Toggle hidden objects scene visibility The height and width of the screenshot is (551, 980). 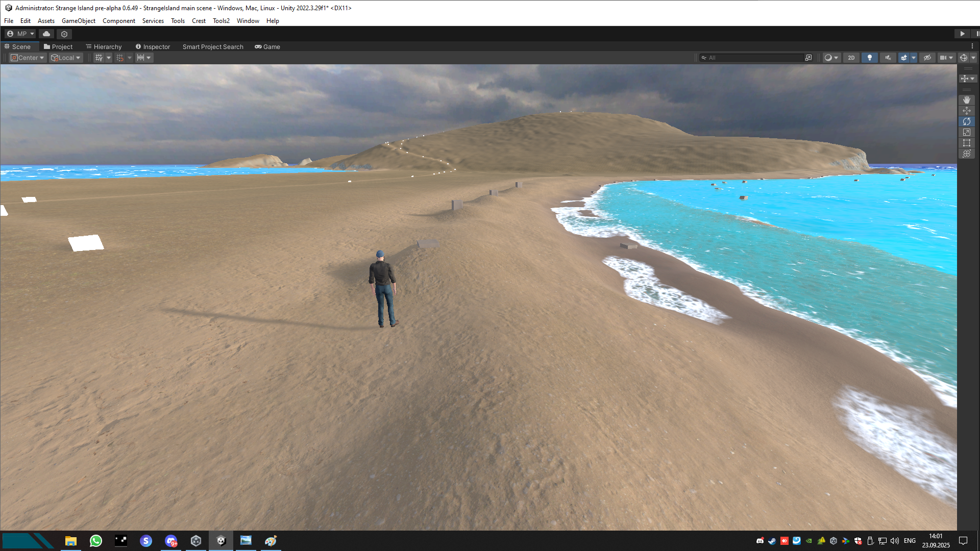point(927,58)
